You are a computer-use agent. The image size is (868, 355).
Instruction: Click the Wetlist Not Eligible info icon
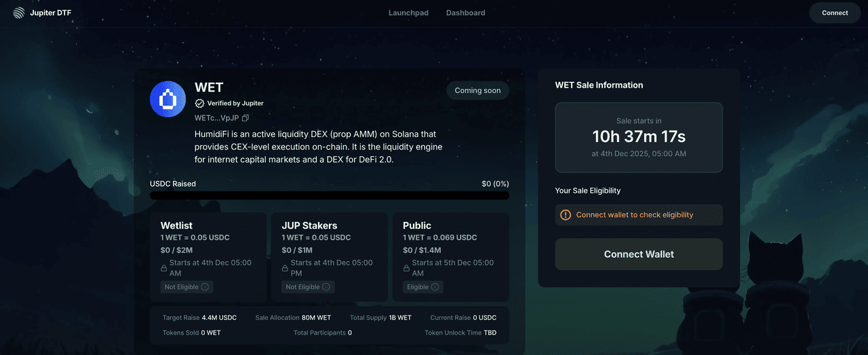(205, 287)
